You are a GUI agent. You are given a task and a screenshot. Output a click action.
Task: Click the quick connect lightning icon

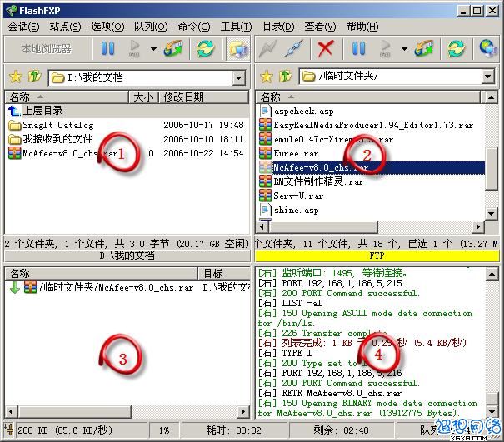[x=267, y=49]
